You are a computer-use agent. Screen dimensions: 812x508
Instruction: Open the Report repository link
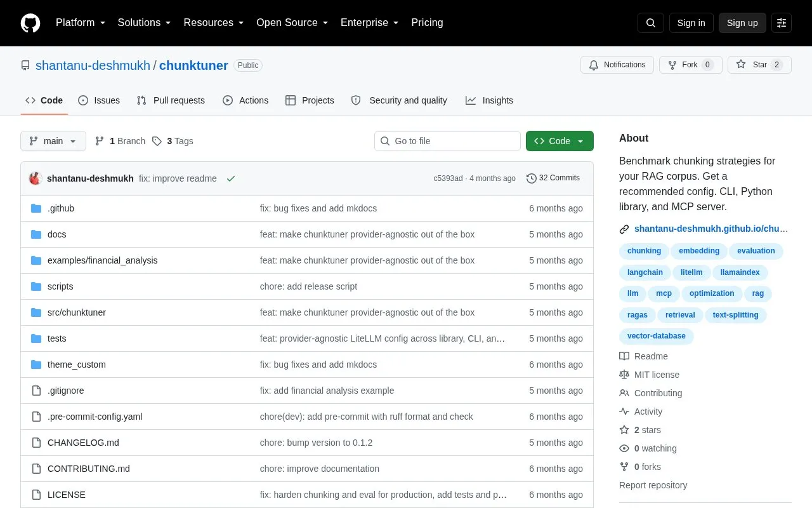653,485
